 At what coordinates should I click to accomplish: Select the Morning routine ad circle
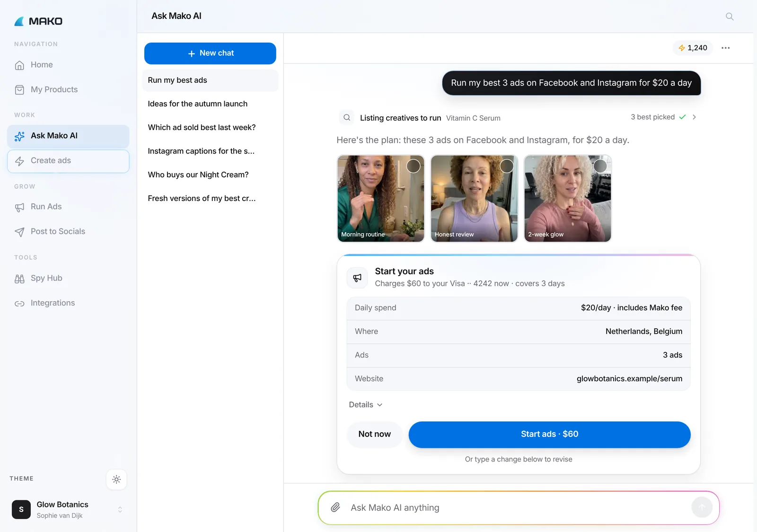point(413,166)
